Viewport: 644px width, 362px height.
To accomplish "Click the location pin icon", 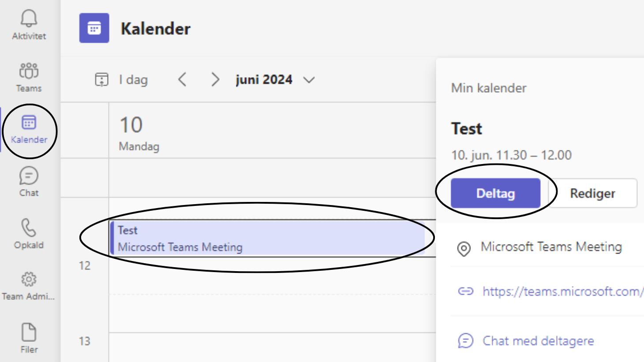I will tap(464, 249).
